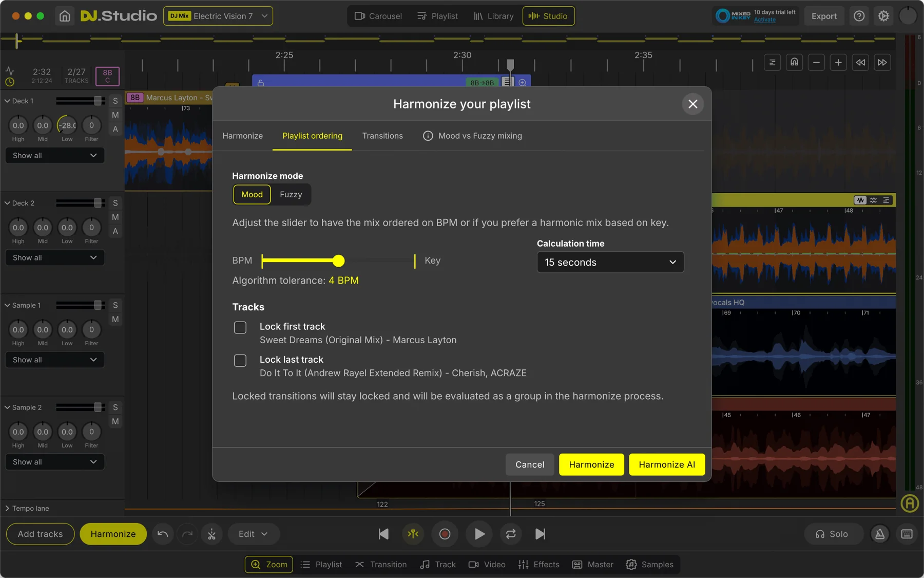Open the Calculation time dropdown

tap(610, 262)
